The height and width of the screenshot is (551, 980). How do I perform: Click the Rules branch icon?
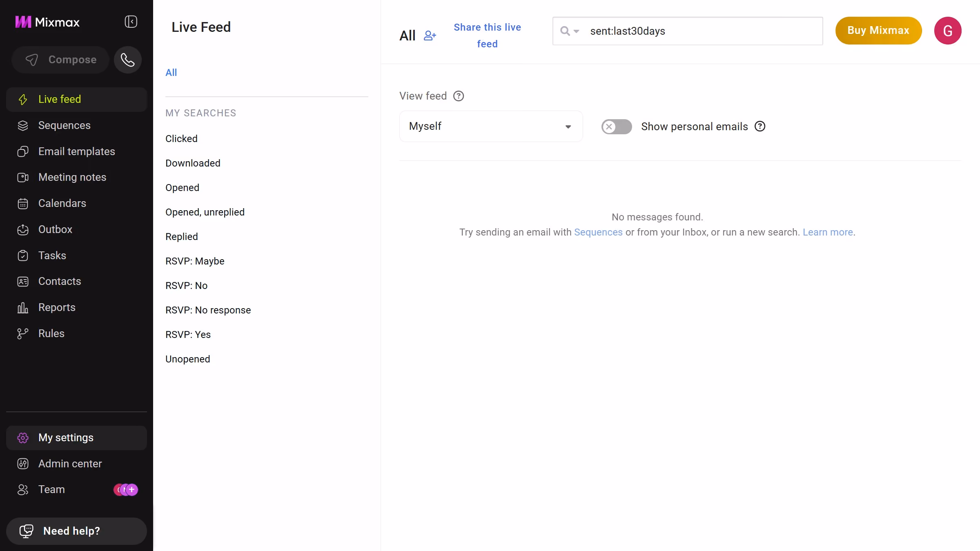(23, 333)
